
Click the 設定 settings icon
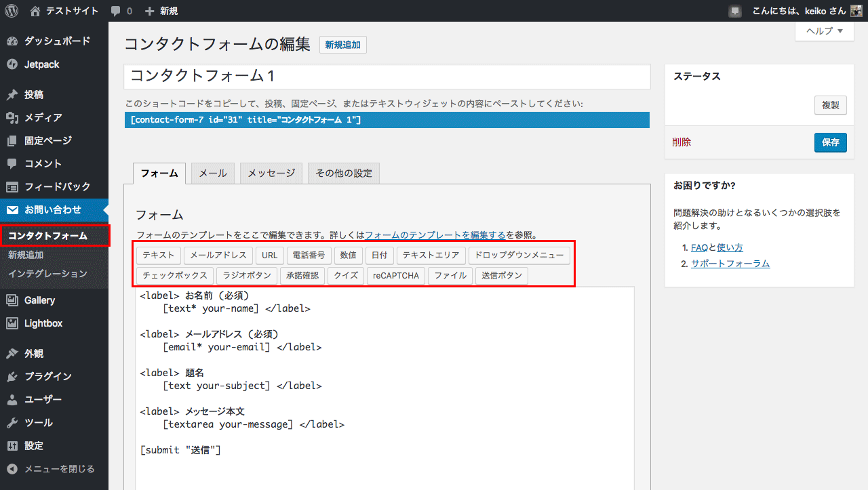pyautogui.click(x=12, y=445)
